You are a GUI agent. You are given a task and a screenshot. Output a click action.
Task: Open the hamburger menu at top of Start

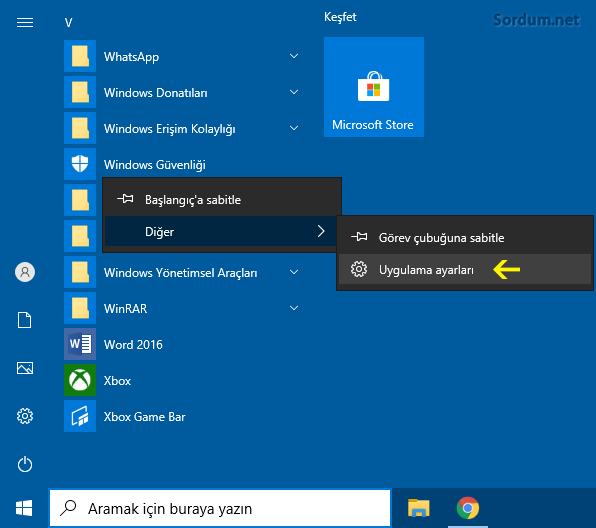click(x=25, y=22)
